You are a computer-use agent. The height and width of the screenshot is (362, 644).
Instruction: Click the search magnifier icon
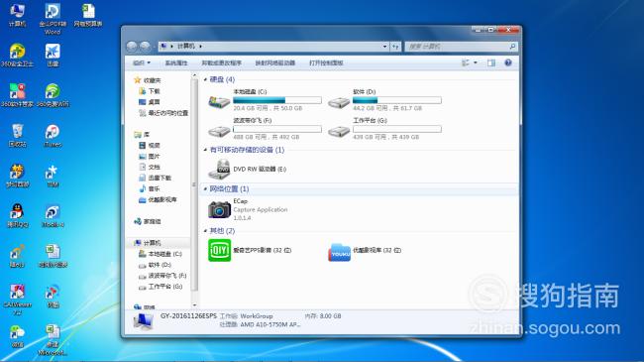512,47
